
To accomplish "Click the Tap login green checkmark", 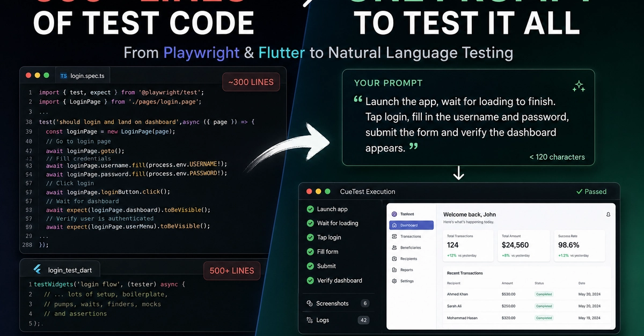I will tap(310, 237).
